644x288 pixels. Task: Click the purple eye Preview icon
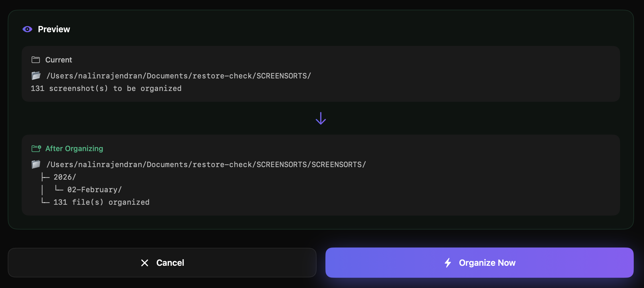pyautogui.click(x=27, y=29)
